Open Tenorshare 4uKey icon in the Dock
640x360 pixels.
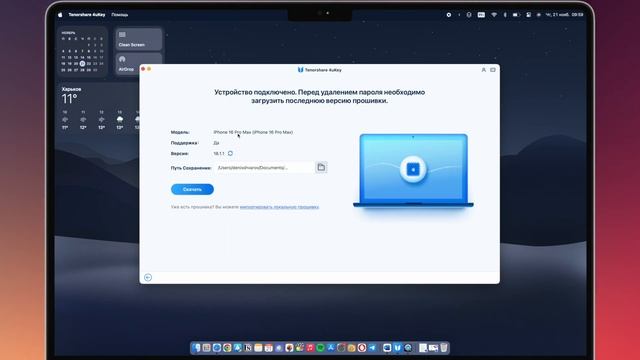(397, 348)
